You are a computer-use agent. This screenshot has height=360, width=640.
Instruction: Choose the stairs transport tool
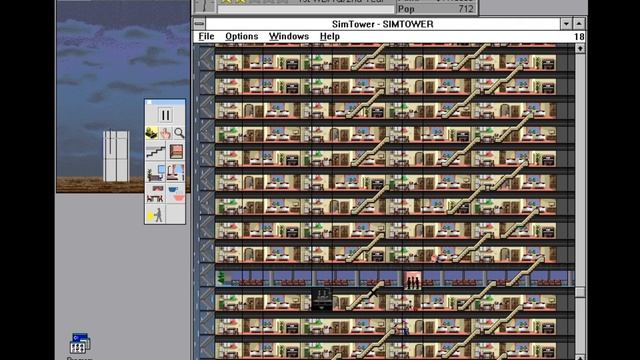click(x=156, y=152)
